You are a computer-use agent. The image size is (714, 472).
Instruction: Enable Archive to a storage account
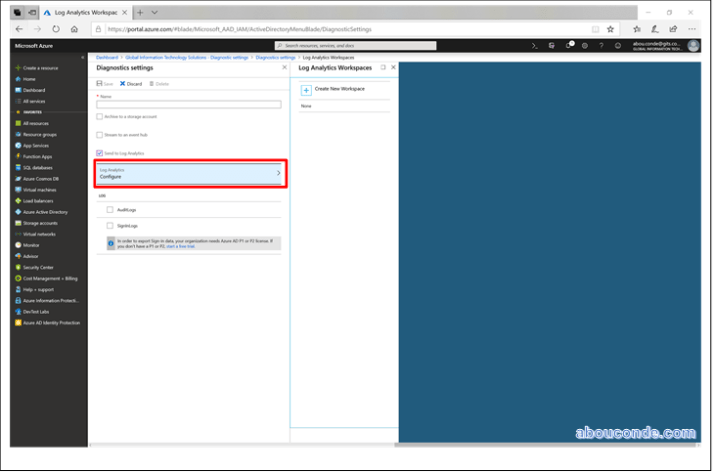tap(99, 117)
